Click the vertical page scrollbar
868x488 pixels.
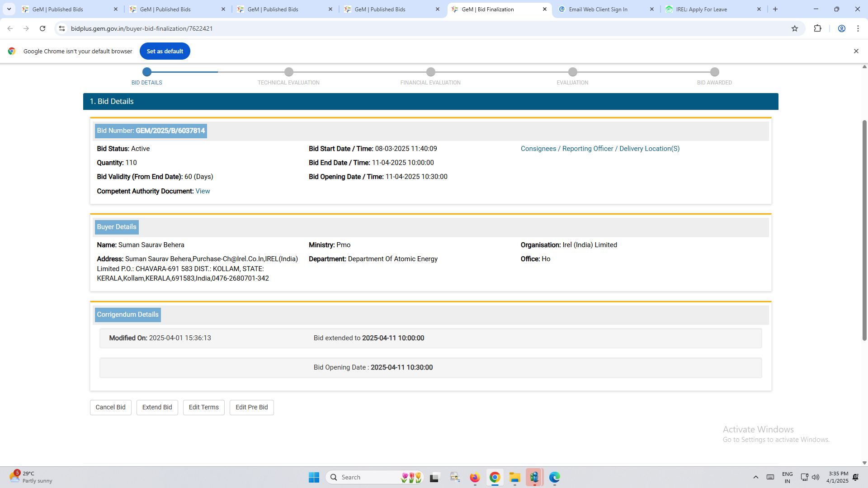point(864,230)
